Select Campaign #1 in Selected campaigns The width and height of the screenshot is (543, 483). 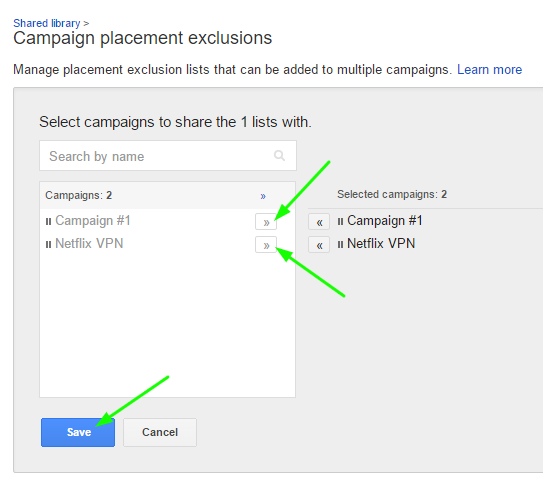385,221
